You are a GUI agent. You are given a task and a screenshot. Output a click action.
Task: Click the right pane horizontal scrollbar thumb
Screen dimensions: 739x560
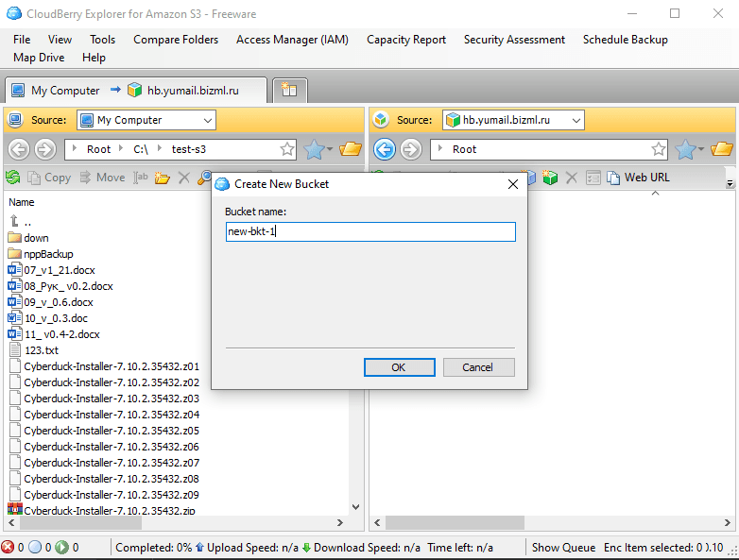(x=455, y=522)
